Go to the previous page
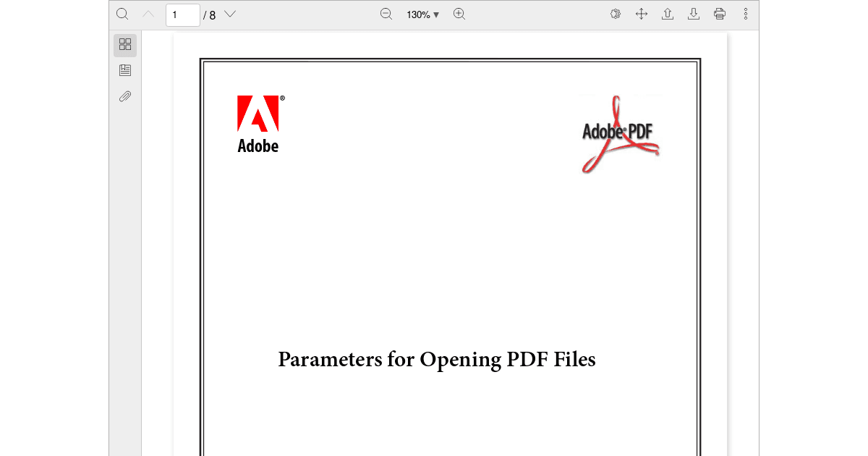This screenshot has height=456, width=868. click(x=148, y=14)
